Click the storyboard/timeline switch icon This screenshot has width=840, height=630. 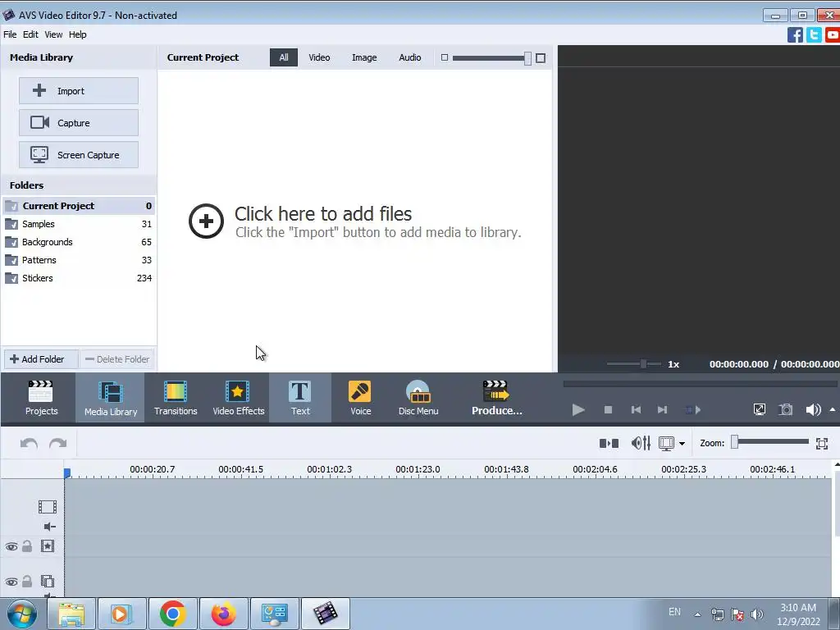pyautogui.click(x=609, y=443)
